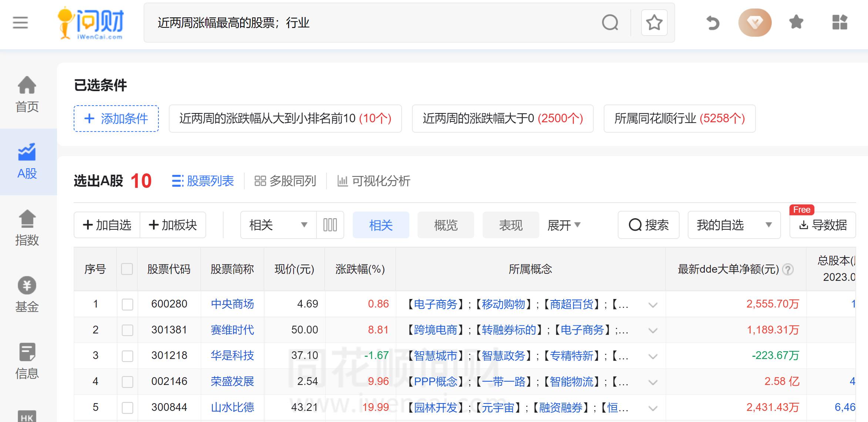The image size is (868, 422).
Task: Check the select-all checkbox in table header
Action: 127,269
